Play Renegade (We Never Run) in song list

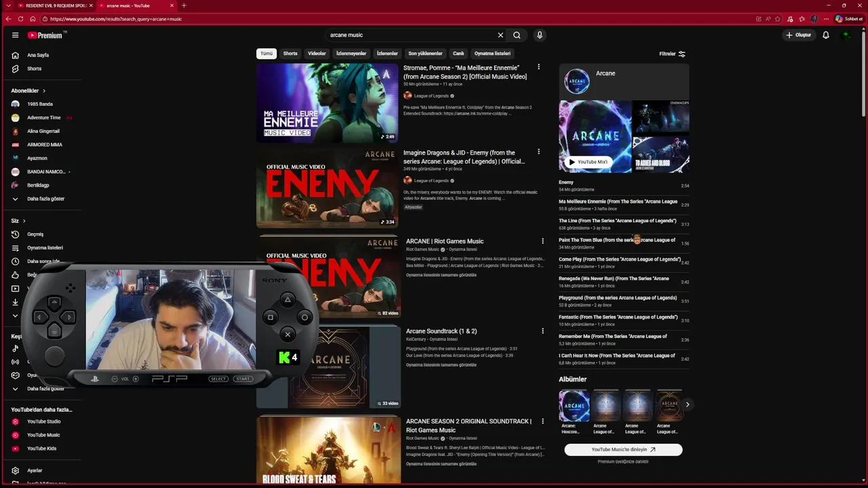pos(624,282)
